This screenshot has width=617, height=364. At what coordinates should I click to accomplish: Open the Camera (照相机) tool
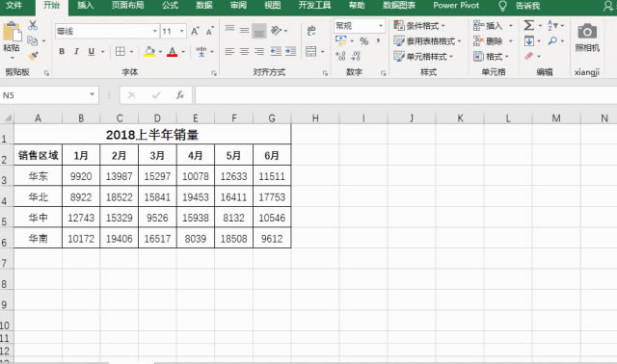coord(587,38)
